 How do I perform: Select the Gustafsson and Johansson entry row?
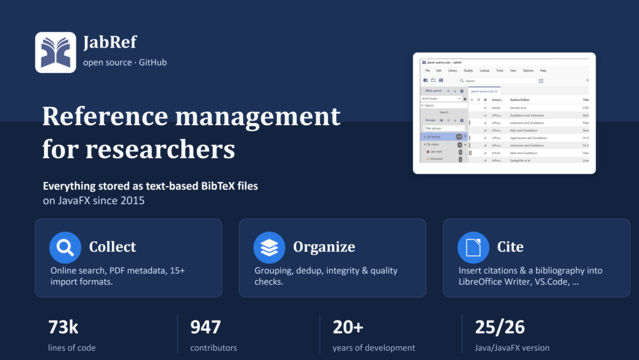pyautogui.click(x=529, y=115)
